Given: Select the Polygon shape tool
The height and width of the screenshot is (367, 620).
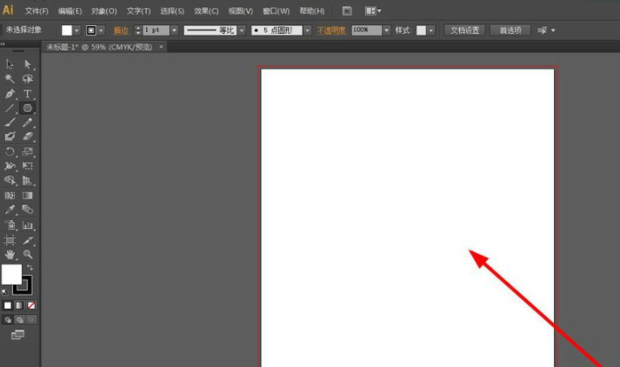Looking at the screenshot, I should point(27,108).
